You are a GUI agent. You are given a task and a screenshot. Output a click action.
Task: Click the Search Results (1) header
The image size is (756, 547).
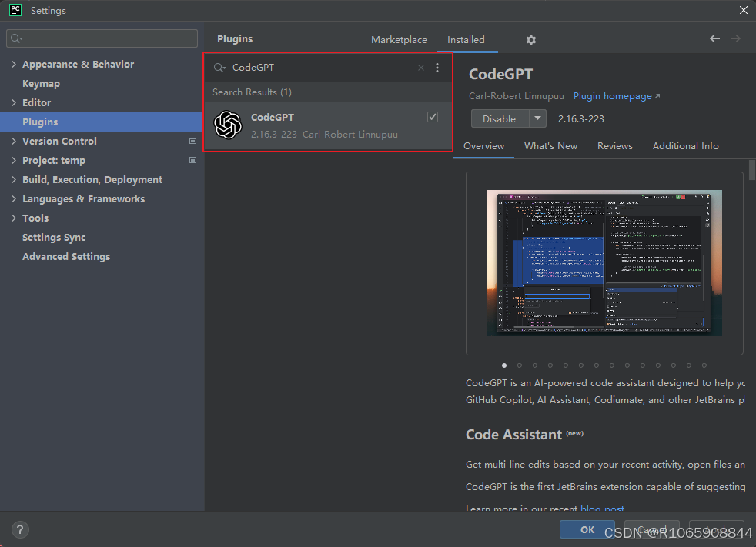[x=253, y=92]
